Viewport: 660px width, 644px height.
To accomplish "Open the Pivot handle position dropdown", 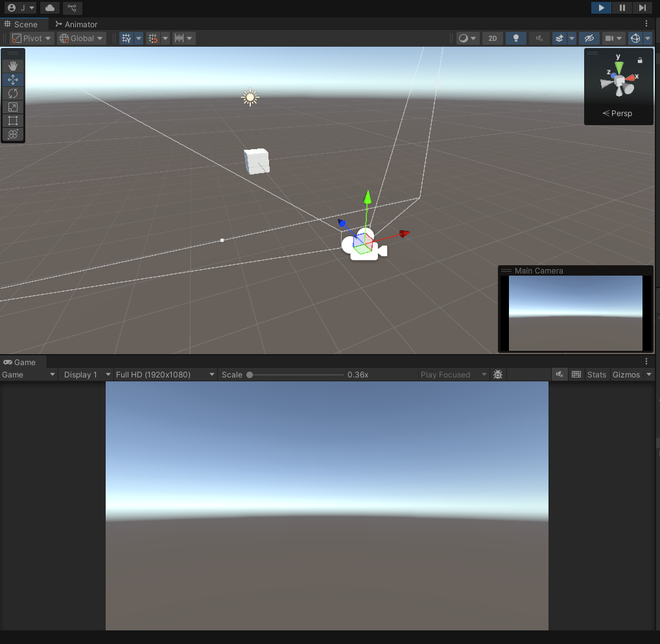I will (x=31, y=38).
